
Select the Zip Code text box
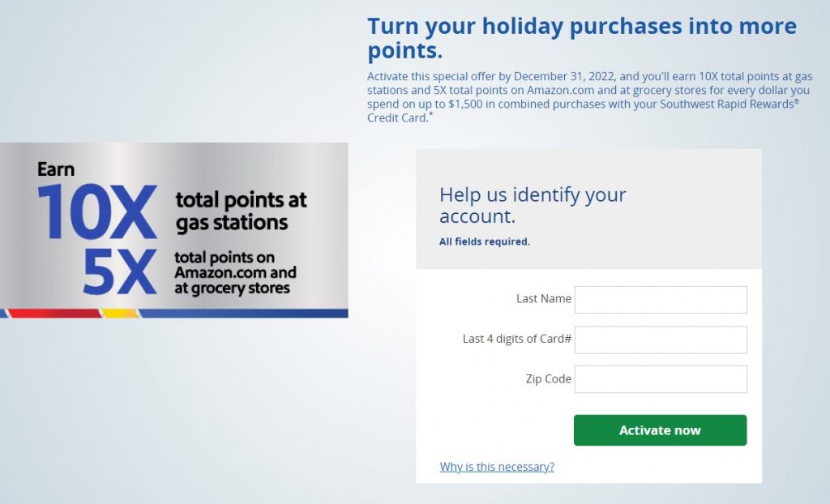(x=661, y=379)
